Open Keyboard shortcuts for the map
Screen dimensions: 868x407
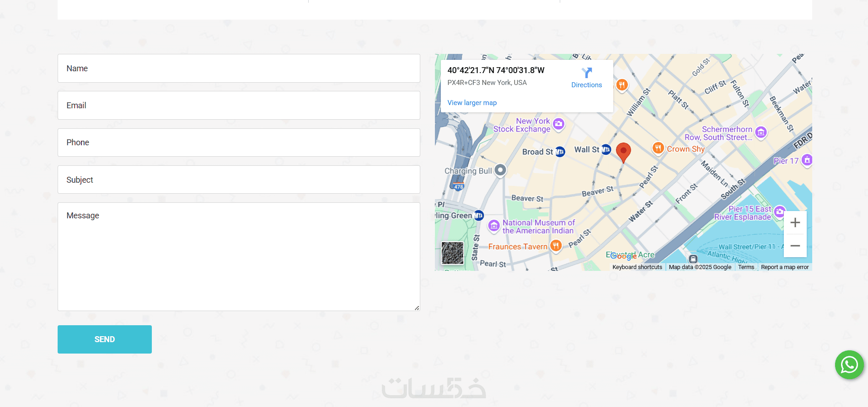637,267
